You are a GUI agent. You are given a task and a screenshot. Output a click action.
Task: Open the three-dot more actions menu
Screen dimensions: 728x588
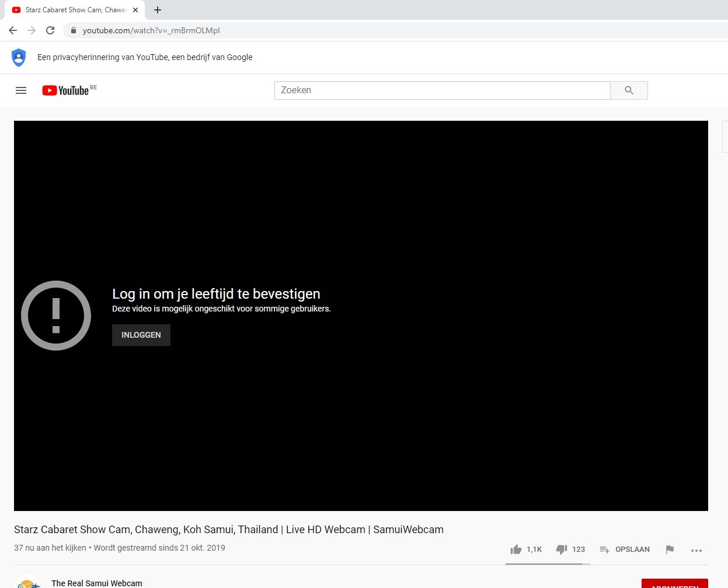coord(696,549)
